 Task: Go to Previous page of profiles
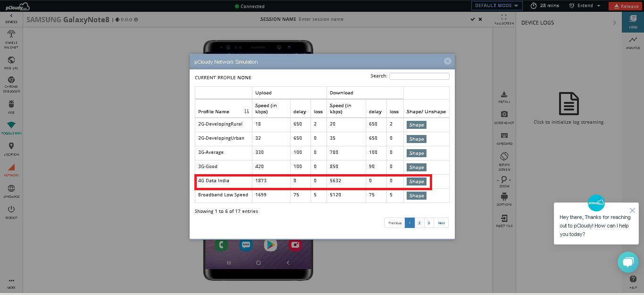395,223
